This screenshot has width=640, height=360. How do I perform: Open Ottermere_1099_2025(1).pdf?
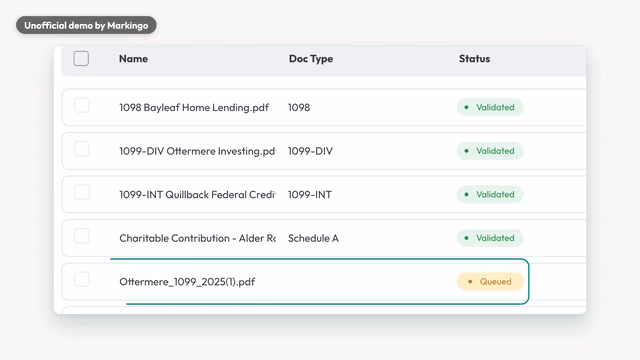tap(187, 282)
